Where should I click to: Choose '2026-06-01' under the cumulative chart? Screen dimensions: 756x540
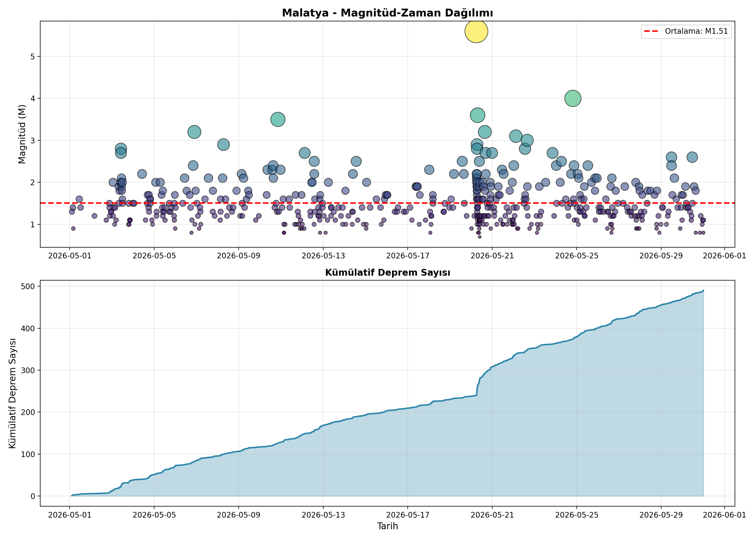pyautogui.click(x=724, y=515)
